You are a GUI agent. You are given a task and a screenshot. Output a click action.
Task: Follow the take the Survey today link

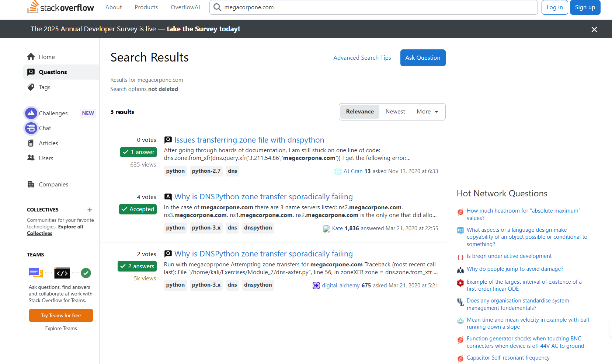point(203,29)
